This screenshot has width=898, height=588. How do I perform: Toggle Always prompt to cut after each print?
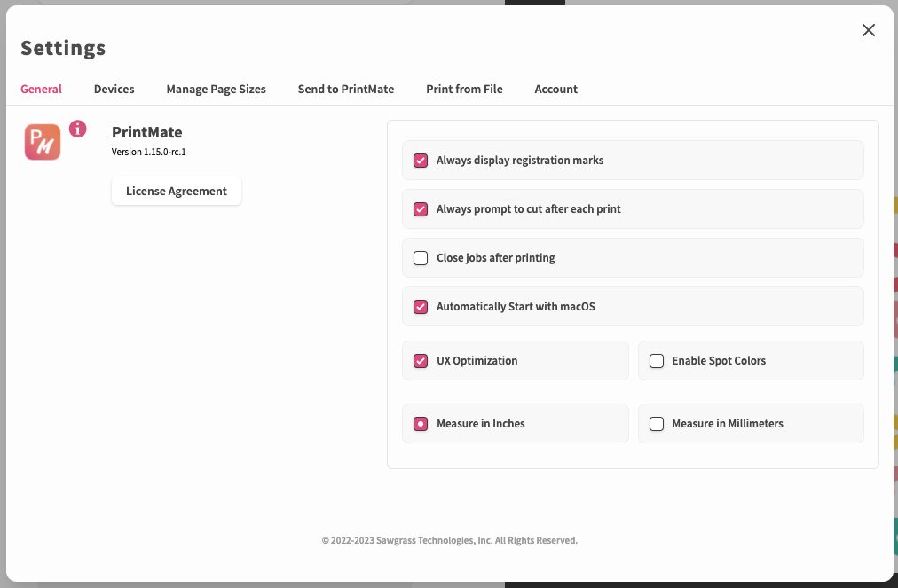[x=421, y=209]
